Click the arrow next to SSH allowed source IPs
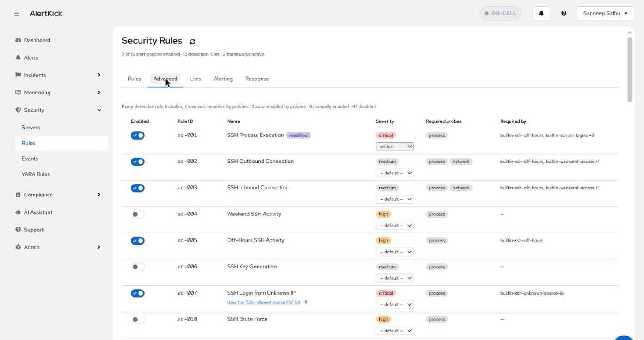Screen dimensions: 644x340 [x=306, y=302]
